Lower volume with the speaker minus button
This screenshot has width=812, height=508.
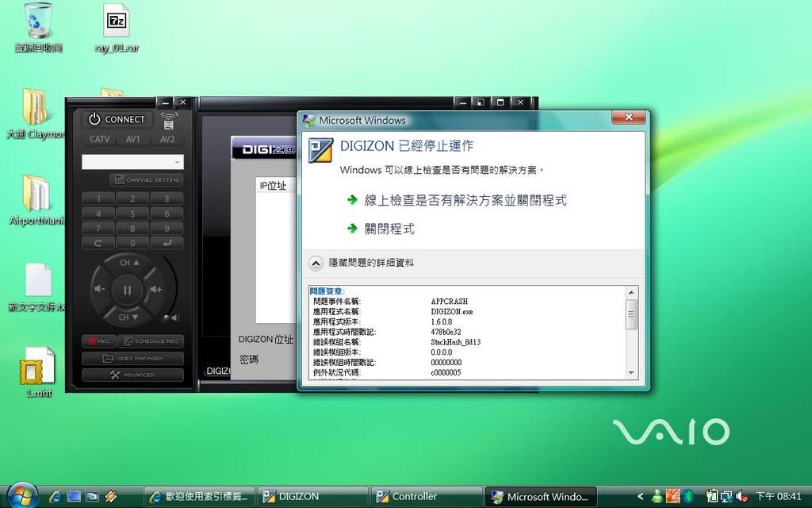click(100, 289)
